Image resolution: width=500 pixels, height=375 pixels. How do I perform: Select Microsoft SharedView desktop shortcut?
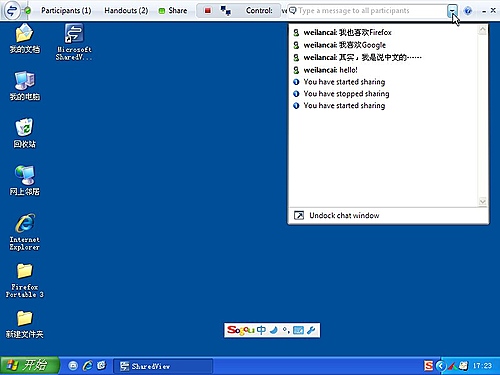click(x=74, y=42)
